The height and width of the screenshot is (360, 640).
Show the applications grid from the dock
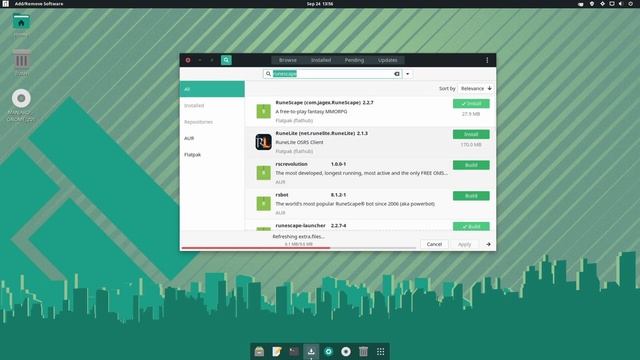tap(380, 351)
